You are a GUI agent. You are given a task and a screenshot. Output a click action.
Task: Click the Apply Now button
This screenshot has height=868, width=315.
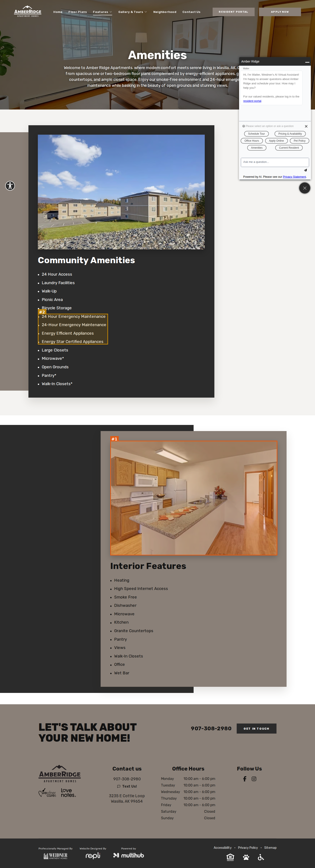(x=280, y=12)
